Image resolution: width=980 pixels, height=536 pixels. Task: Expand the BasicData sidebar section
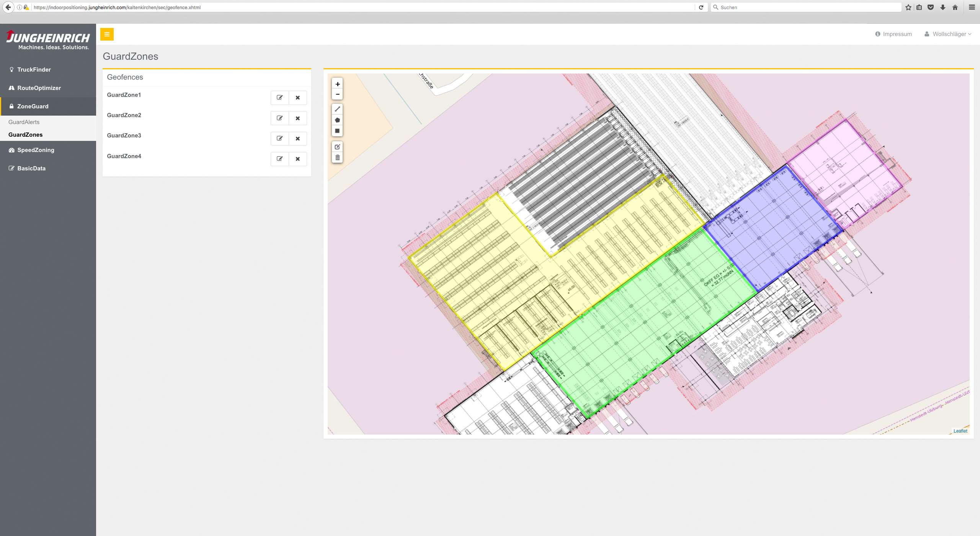[31, 168]
